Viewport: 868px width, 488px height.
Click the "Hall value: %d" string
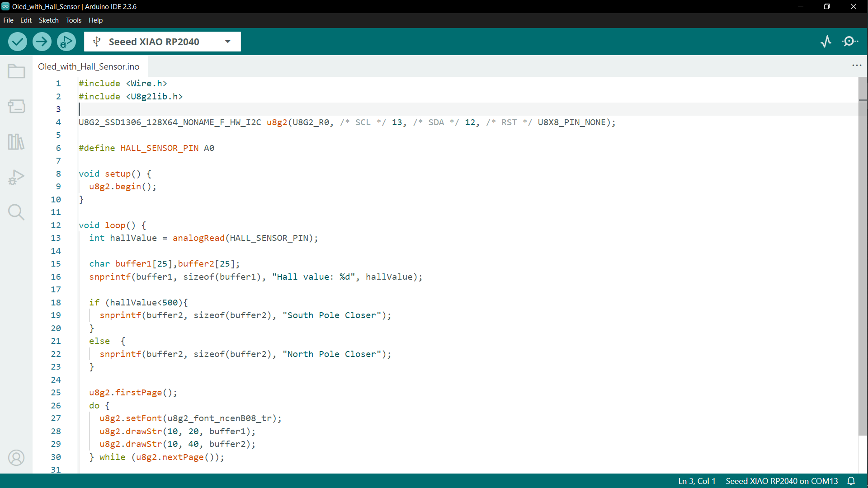point(314,277)
